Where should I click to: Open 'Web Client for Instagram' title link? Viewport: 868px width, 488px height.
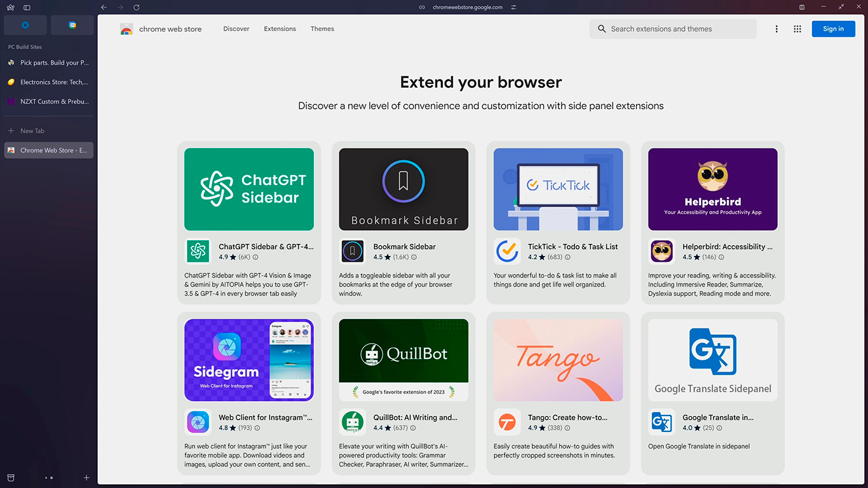[x=266, y=417]
